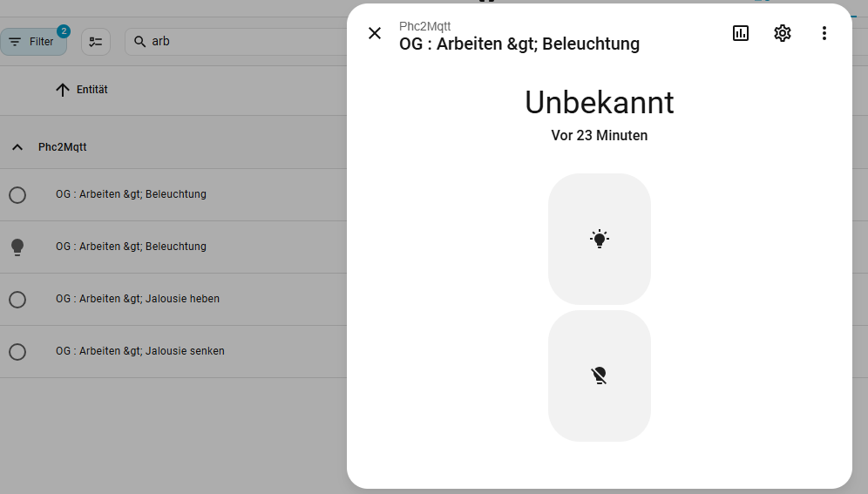Click the Phc2Mqtt group label in the list
Image resolution: width=868 pixels, height=494 pixels.
(63, 147)
